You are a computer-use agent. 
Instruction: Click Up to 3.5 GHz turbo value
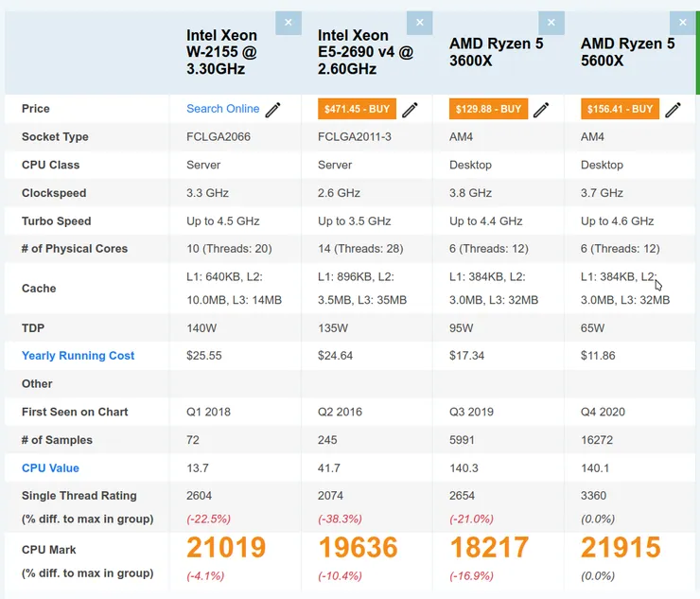click(355, 221)
